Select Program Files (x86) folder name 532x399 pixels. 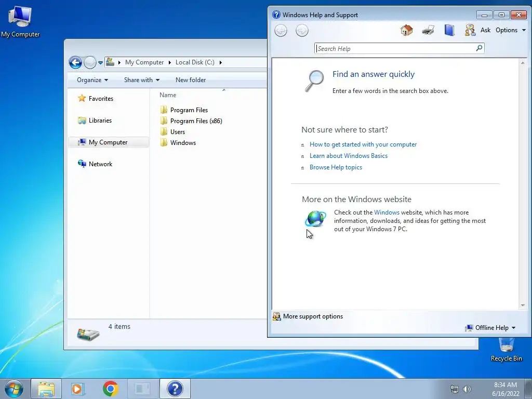coord(196,121)
